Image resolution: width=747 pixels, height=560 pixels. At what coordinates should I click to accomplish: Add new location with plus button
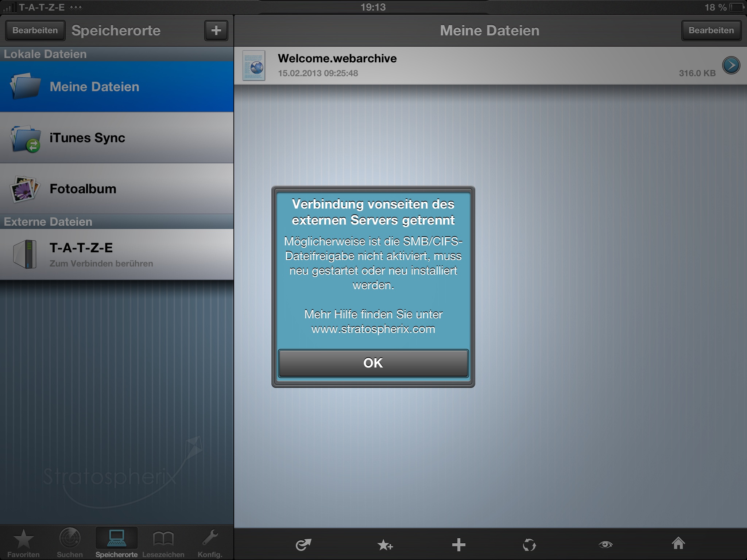pyautogui.click(x=216, y=30)
